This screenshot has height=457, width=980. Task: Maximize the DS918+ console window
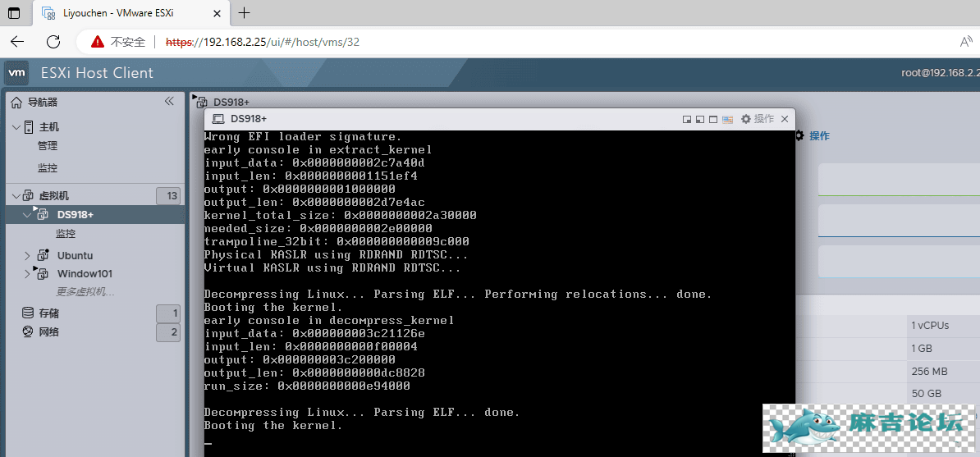coord(712,120)
